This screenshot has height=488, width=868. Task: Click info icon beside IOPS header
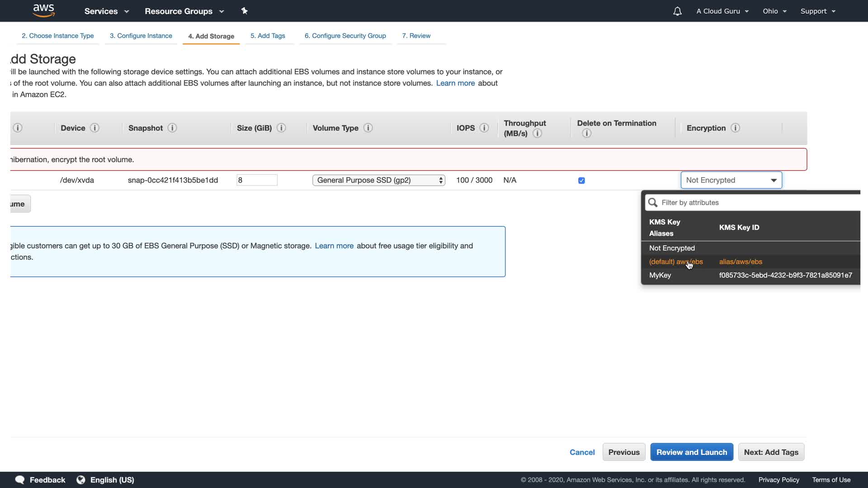pyautogui.click(x=484, y=128)
